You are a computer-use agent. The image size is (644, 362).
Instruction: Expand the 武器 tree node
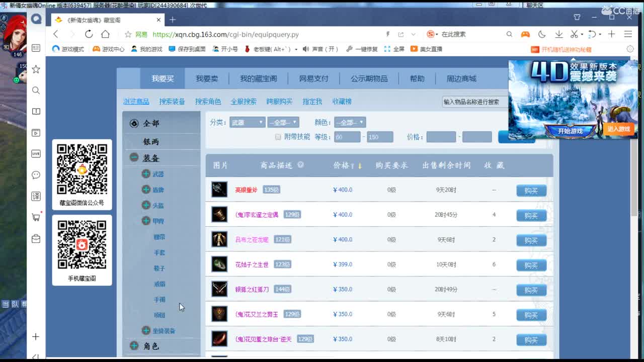click(146, 174)
